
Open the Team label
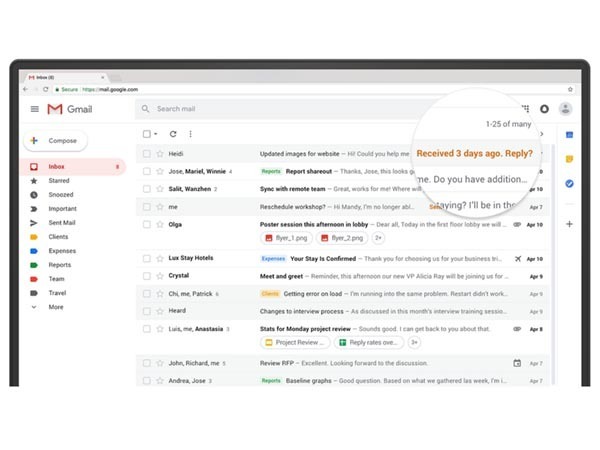point(56,279)
